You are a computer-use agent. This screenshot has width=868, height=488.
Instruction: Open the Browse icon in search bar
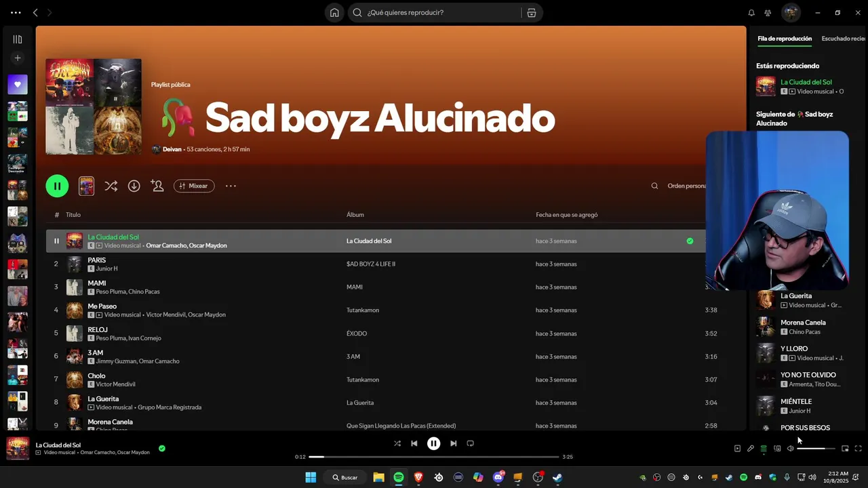(532, 12)
